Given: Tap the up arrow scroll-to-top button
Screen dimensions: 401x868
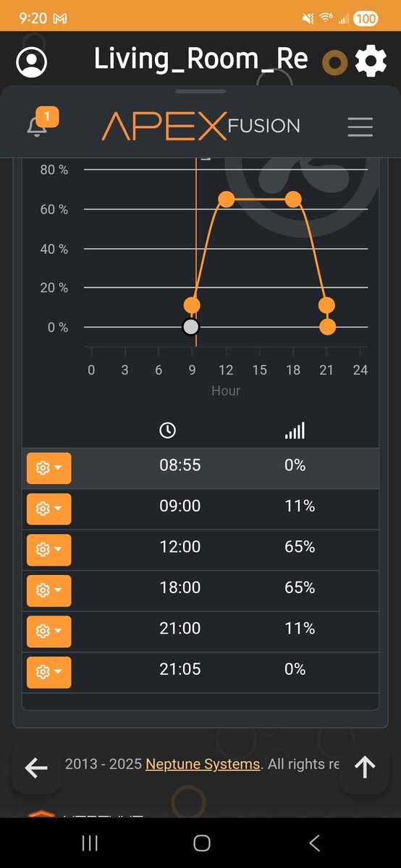Looking at the screenshot, I should click(x=365, y=768).
